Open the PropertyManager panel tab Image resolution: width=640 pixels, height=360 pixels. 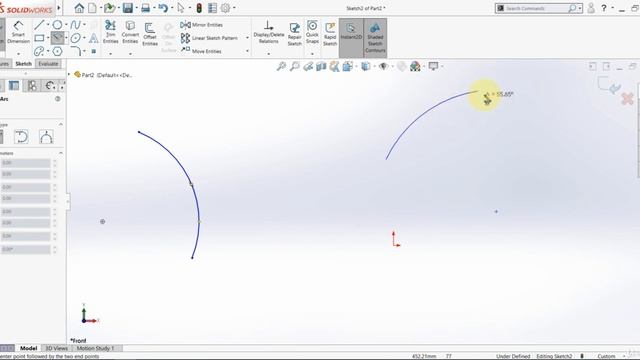coord(14,85)
